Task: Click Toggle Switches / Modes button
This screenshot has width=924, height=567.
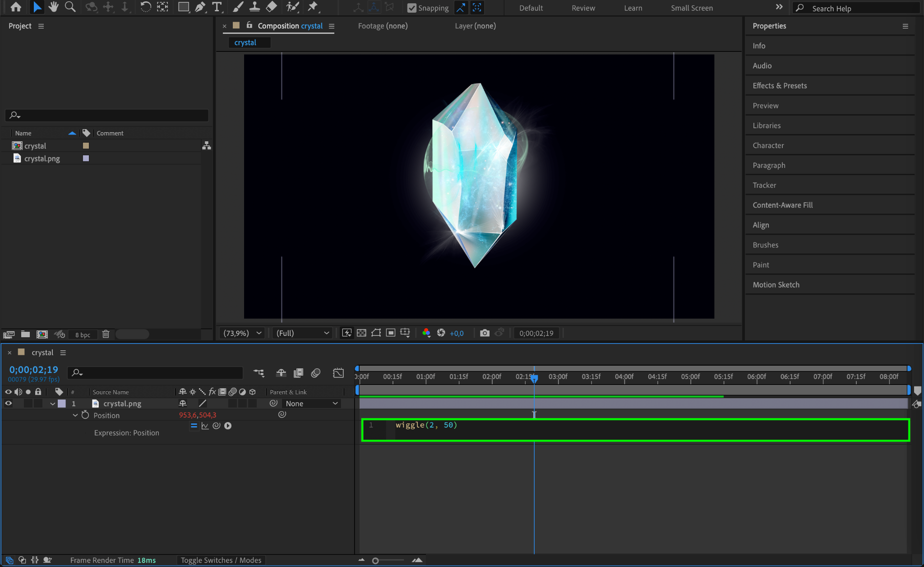Action: (x=221, y=560)
